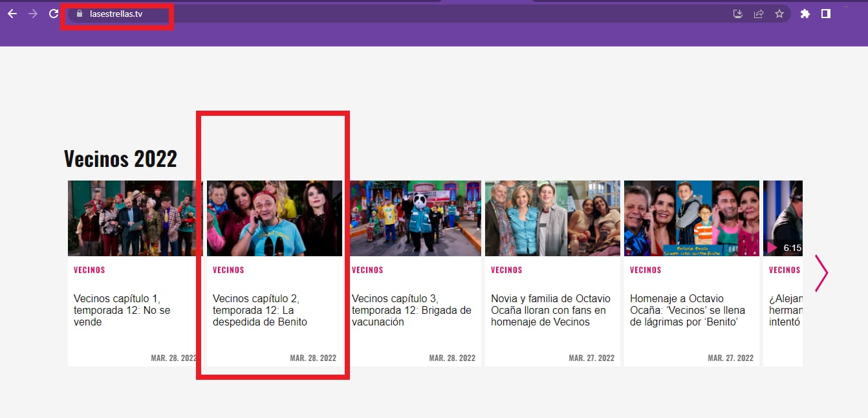Viewport: 868px width, 418px height.
Task: Click VECINOS tag above Homenaje article
Action: click(646, 270)
